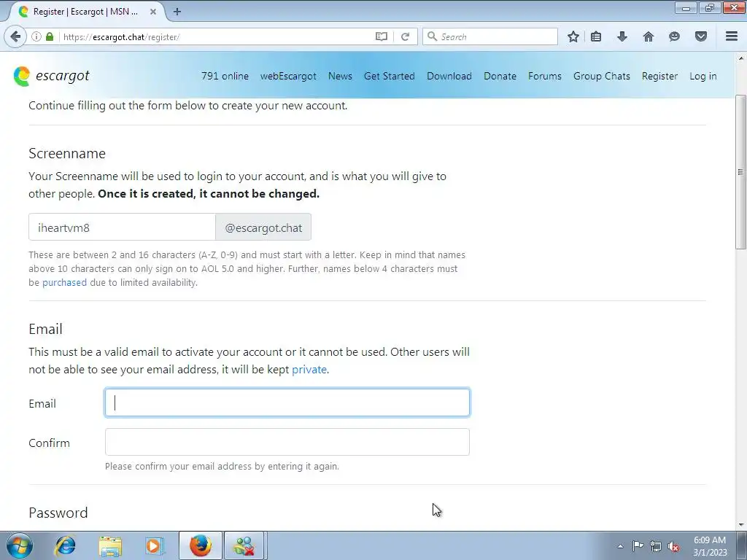The height and width of the screenshot is (560, 747).
Task: Click the page scrollbar down arrow
Action: coord(741,525)
